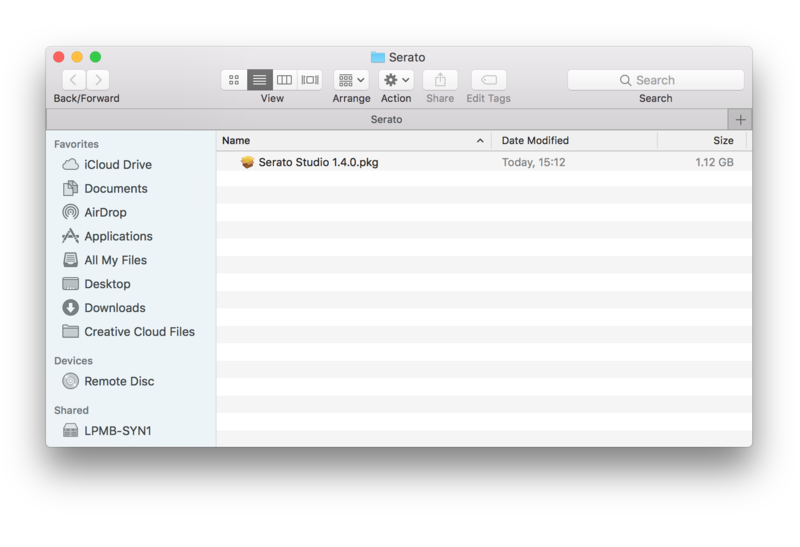Screen dimensions: 800x547
Task: Open Downloads in the sidebar
Action: coord(114,308)
